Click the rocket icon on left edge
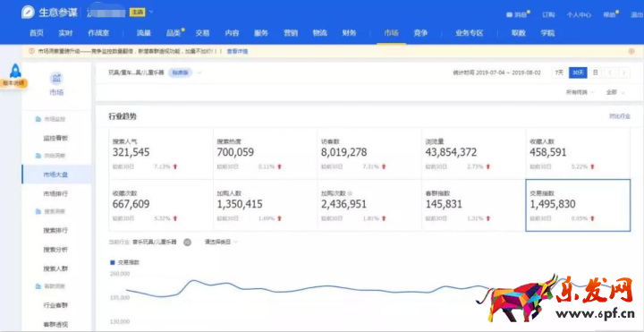 pos(15,71)
